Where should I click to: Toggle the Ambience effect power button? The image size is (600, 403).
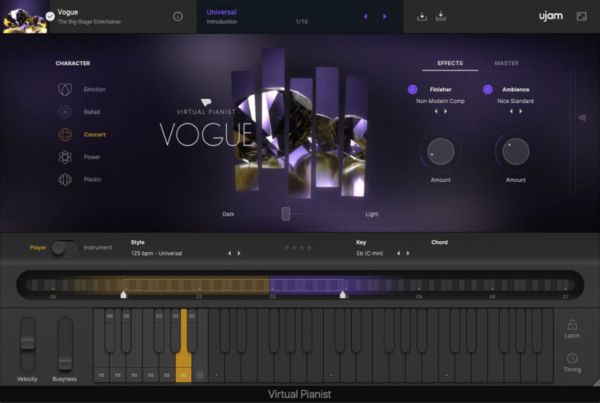coord(488,89)
